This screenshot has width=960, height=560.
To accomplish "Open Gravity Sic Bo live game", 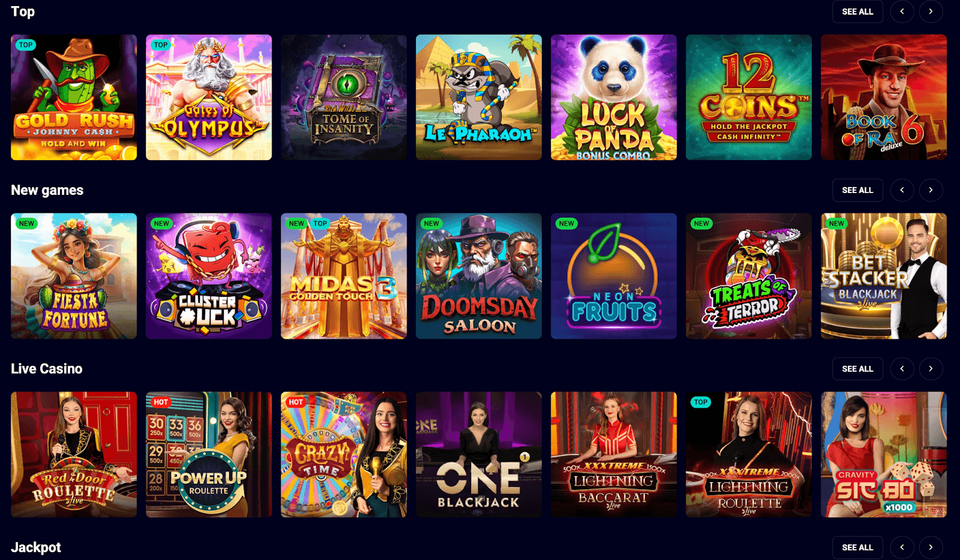I will coord(884,454).
